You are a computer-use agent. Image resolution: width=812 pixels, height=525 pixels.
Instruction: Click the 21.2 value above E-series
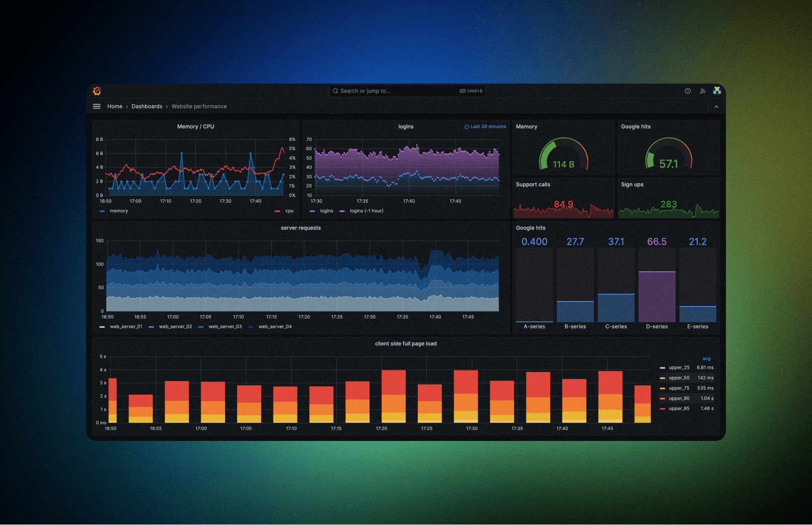[697, 242]
